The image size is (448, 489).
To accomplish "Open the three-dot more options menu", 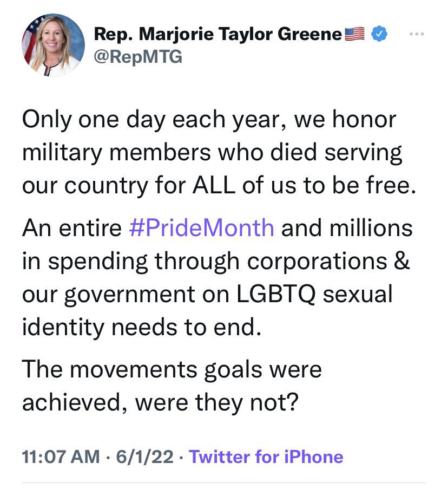I will pyautogui.click(x=417, y=34).
